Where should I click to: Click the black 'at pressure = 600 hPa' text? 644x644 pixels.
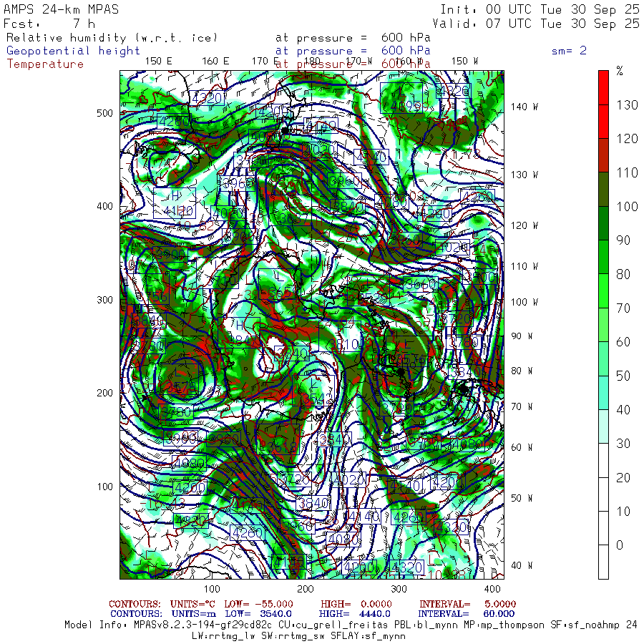coord(353,38)
